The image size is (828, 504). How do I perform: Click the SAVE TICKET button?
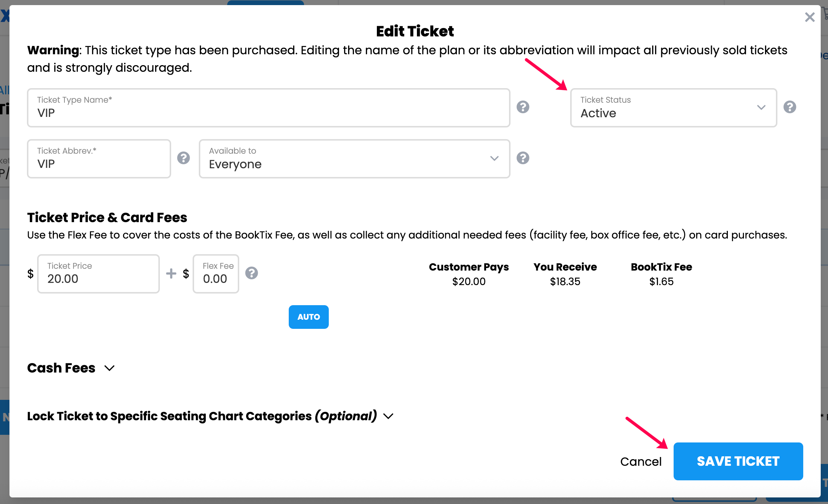click(738, 461)
